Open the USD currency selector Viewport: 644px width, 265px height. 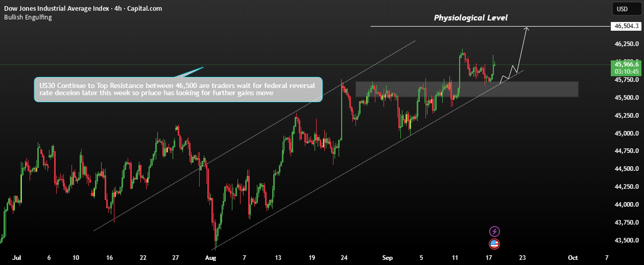[627, 9]
